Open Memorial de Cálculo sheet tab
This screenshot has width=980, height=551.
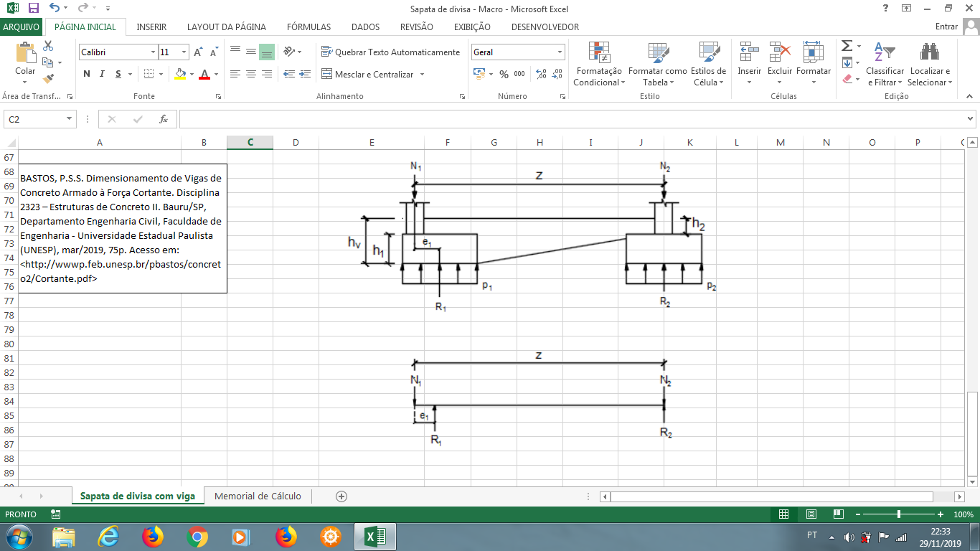258,496
